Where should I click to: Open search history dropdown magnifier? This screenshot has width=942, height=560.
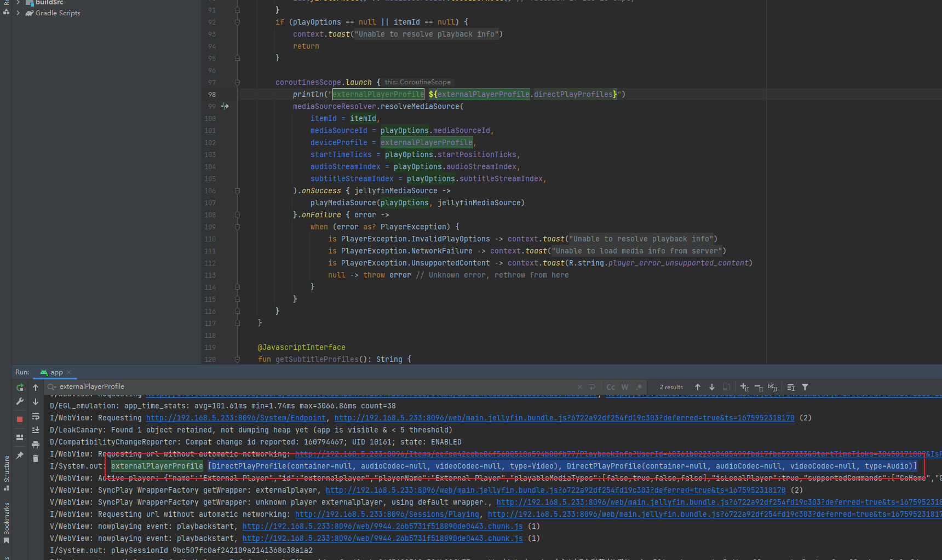52,387
